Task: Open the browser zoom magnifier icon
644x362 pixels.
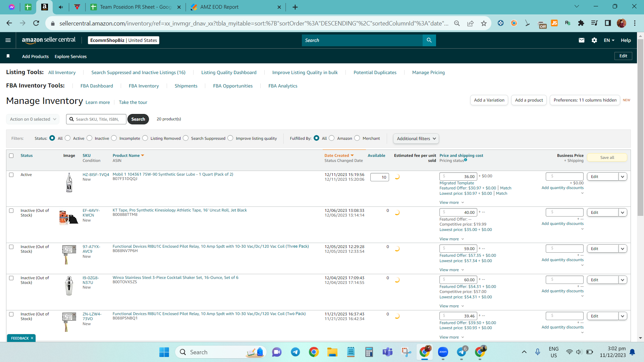Action: [457, 23]
